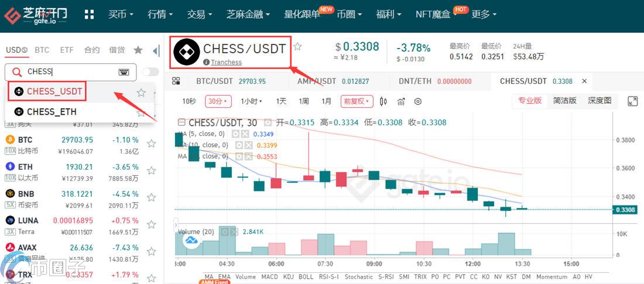Open settings gear for Volume indicator
The width and height of the screenshot is (644, 284).
225,232
